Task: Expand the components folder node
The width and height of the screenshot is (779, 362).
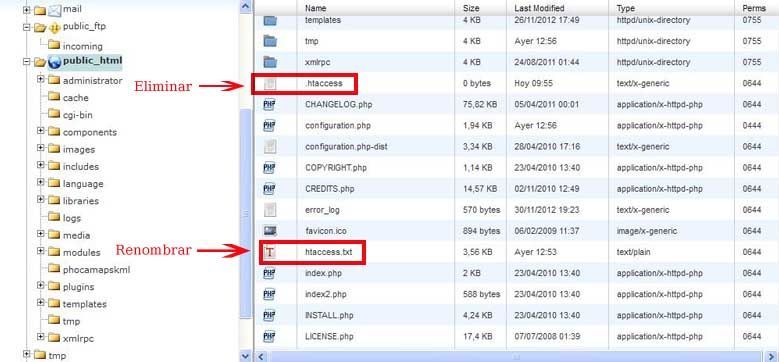Action: 41,131
